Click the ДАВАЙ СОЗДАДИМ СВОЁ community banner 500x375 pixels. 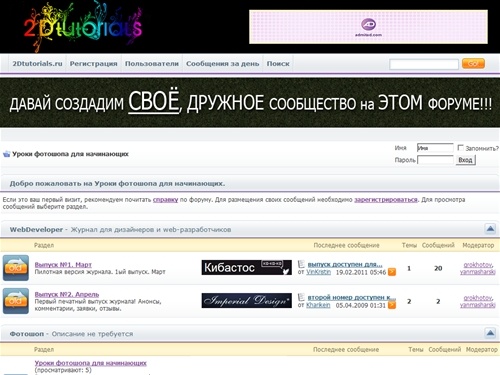[x=250, y=102]
